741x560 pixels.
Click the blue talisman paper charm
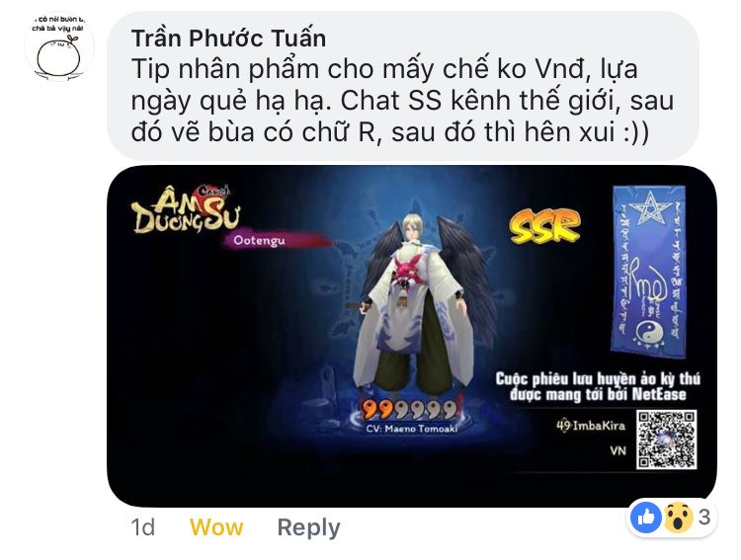[x=649, y=269]
